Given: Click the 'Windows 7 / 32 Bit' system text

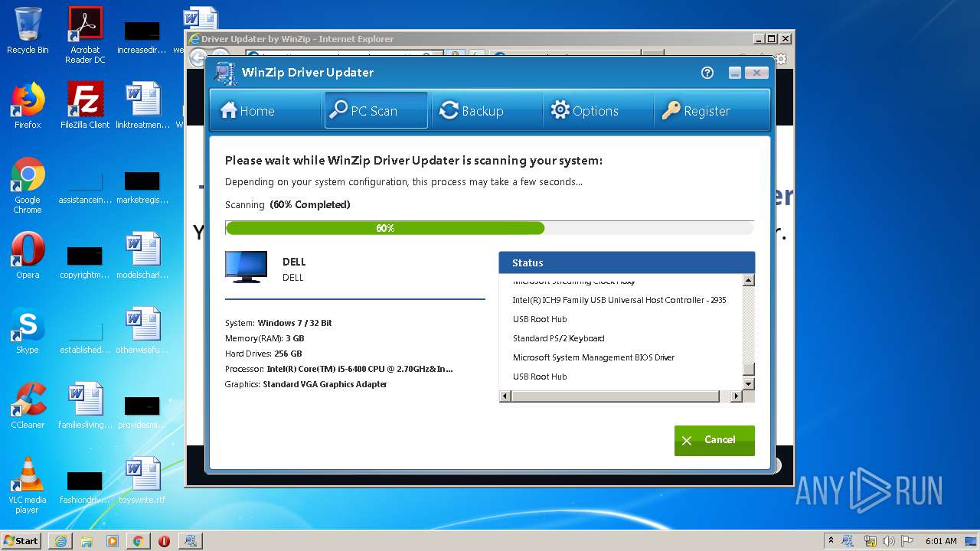Looking at the screenshot, I should (x=295, y=323).
